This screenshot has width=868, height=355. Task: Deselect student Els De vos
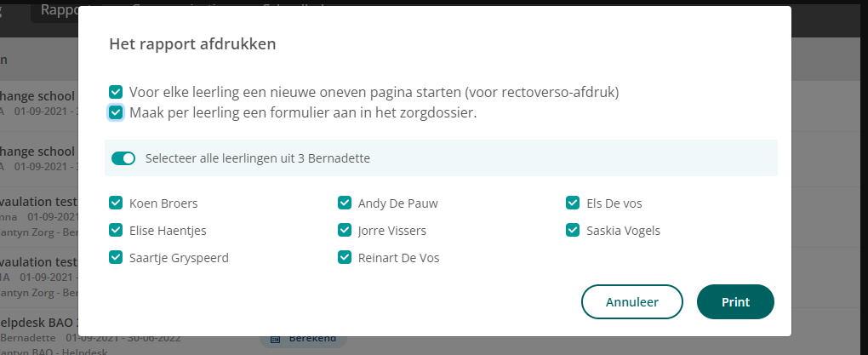point(573,203)
